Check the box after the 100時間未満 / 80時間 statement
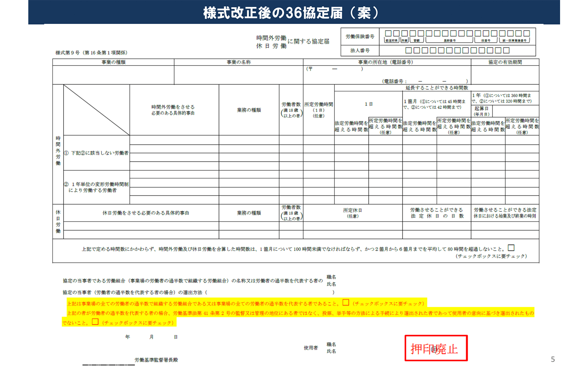The height and width of the screenshot is (368, 588). pyautogui.click(x=511, y=248)
